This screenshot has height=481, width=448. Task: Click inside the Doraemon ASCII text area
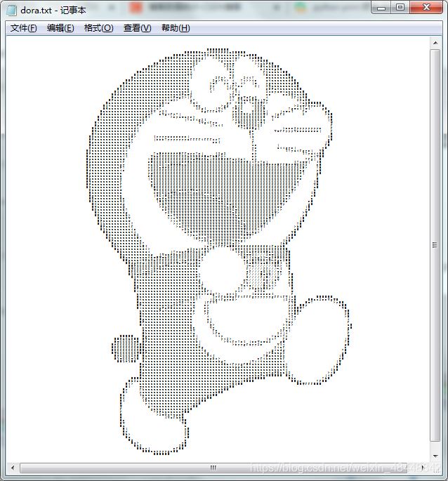pos(218,249)
